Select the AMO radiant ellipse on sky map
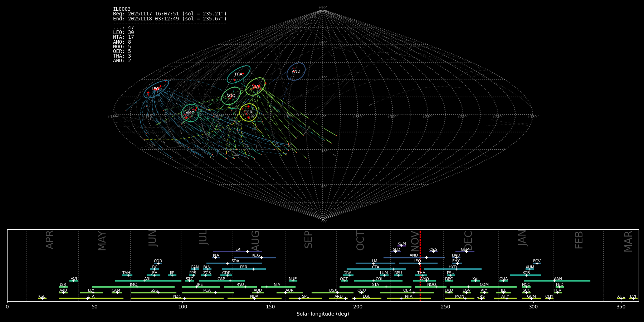The width and height of the screenshot is (644, 322). [190, 113]
